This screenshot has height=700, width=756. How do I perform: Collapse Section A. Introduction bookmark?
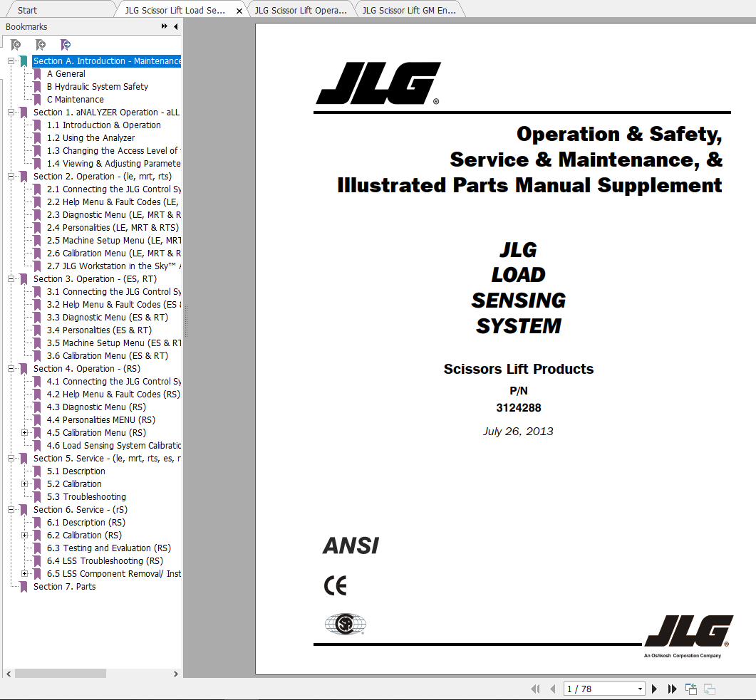[x=11, y=61]
